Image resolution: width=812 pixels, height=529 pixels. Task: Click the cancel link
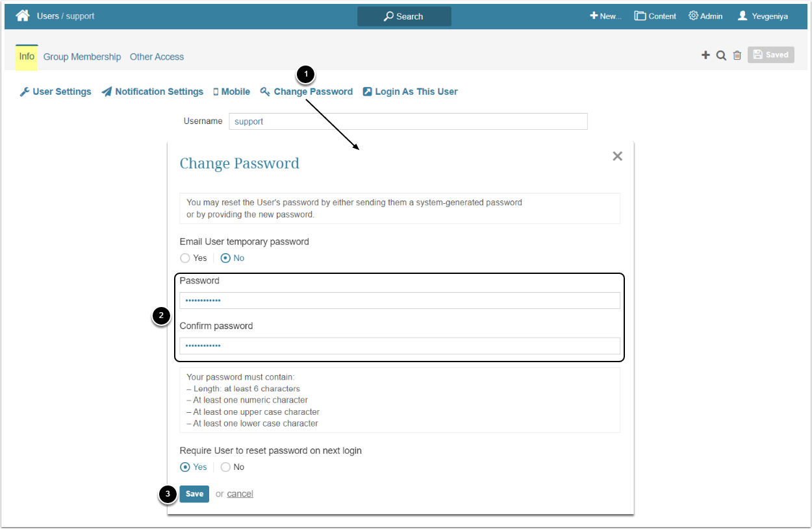point(240,494)
